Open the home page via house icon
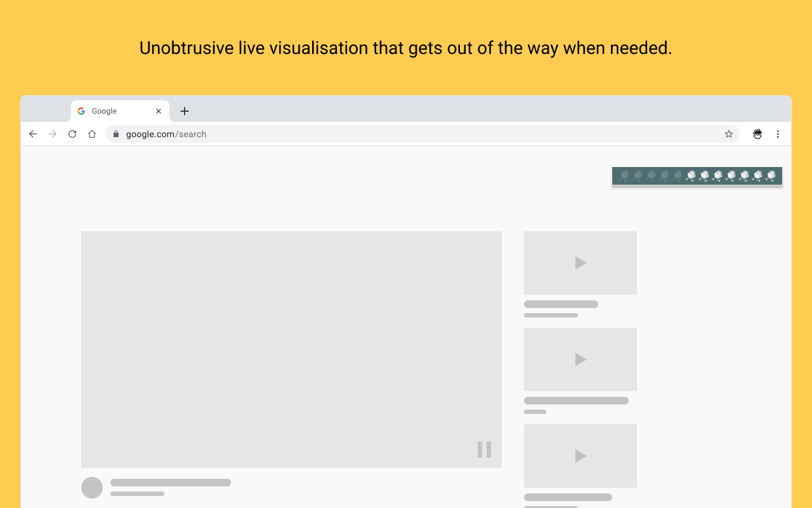Screen dimensions: 812x508 pos(92,134)
